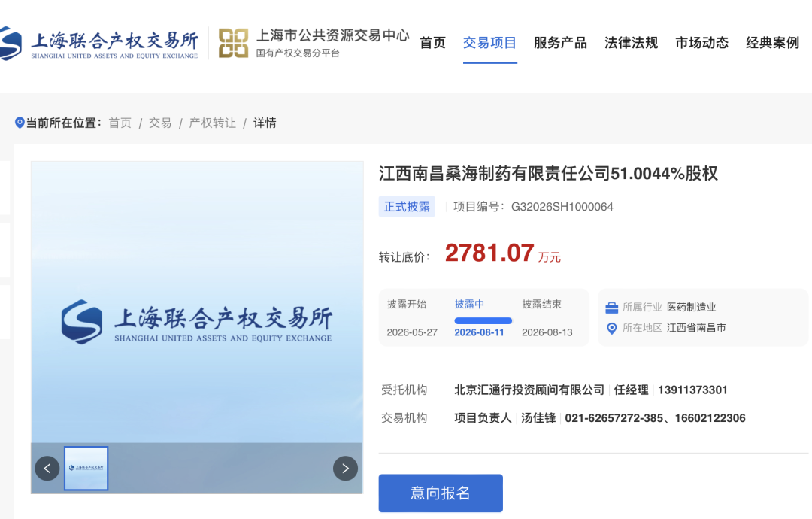This screenshot has height=519, width=812.
Task: Click the project number G32026SH1000064
Action: pyautogui.click(x=562, y=207)
